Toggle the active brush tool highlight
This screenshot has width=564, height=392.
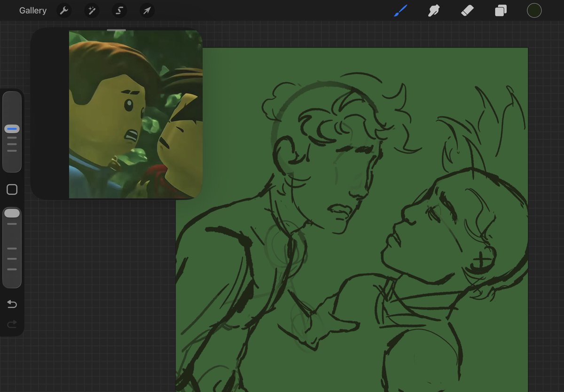(x=400, y=10)
